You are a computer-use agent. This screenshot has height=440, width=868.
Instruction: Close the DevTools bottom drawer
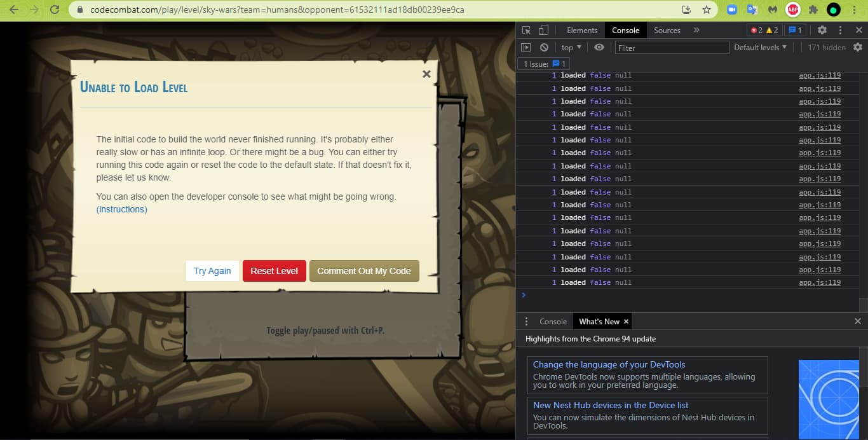pos(858,321)
